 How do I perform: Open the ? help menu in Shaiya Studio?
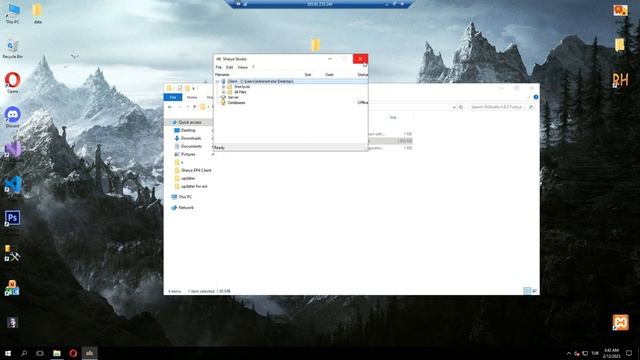pos(253,67)
